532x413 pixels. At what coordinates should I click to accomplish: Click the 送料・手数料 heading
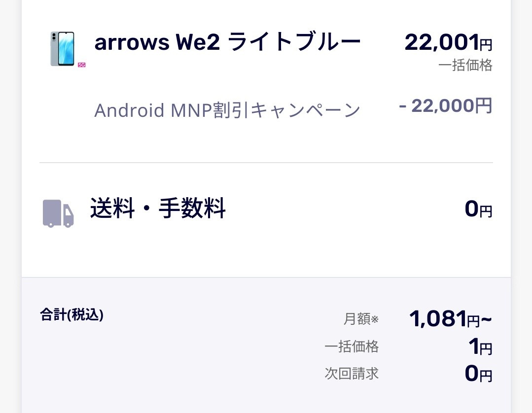(158, 208)
